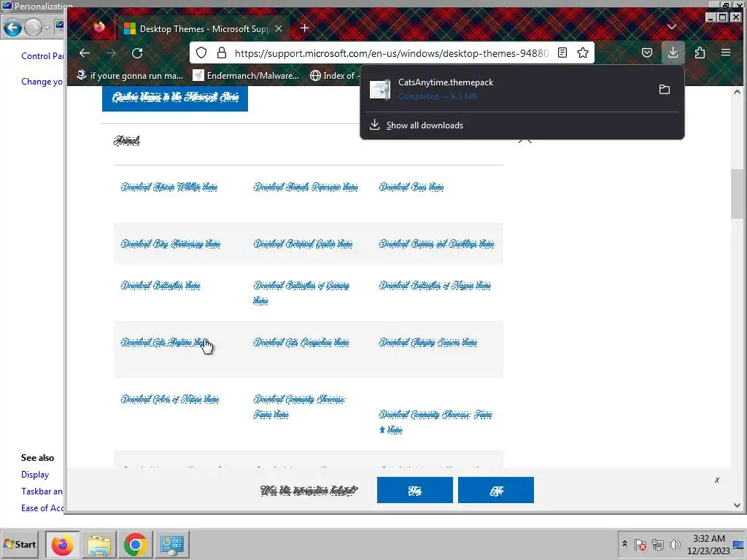List all tabs using the chevron
This screenshot has width=747, height=560.
point(672,27)
